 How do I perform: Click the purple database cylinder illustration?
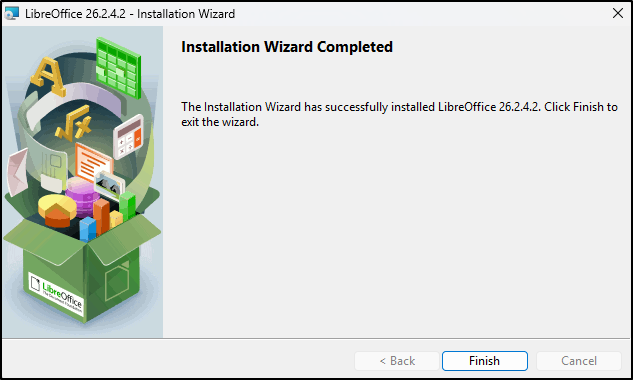[82, 196]
